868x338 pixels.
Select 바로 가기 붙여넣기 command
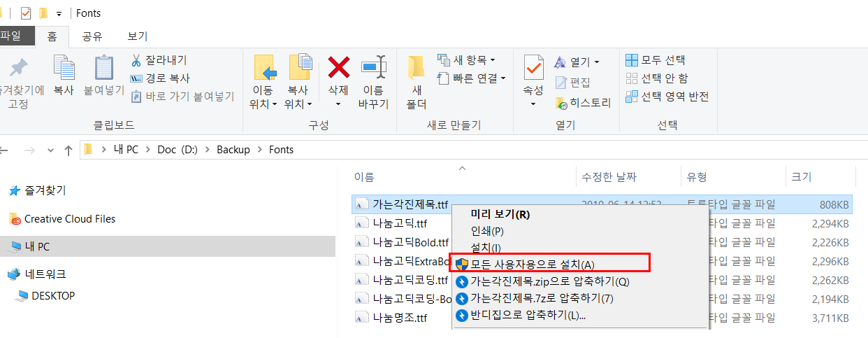[x=182, y=97]
